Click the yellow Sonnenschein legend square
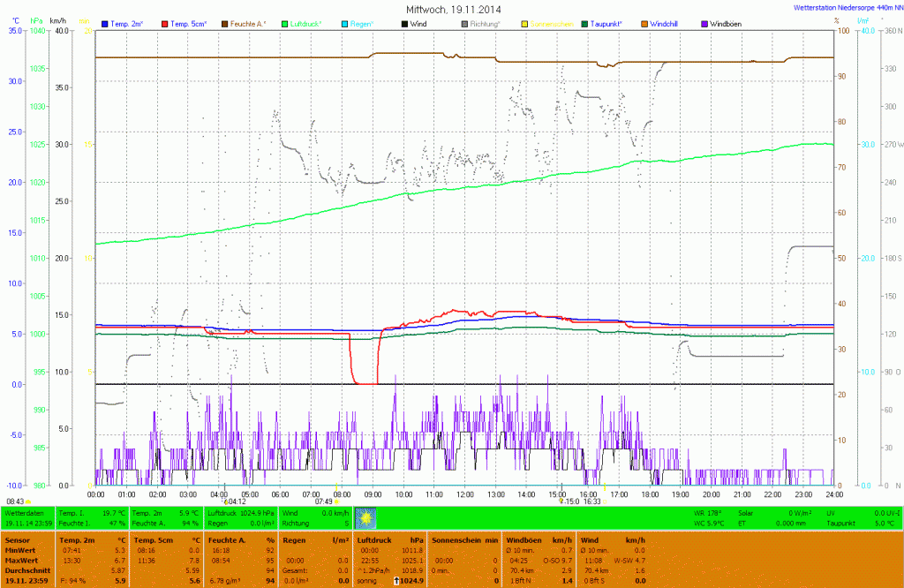The width and height of the screenshot is (904, 588). click(x=524, y=23)
